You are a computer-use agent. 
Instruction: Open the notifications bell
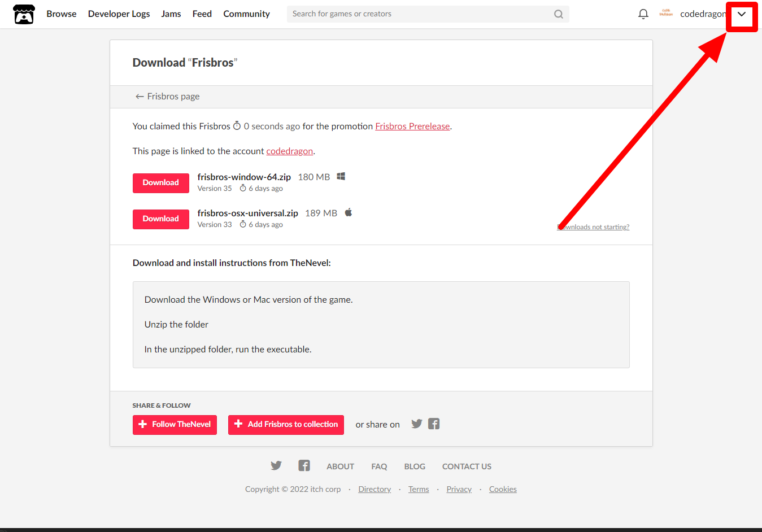(x=643, y=14)
